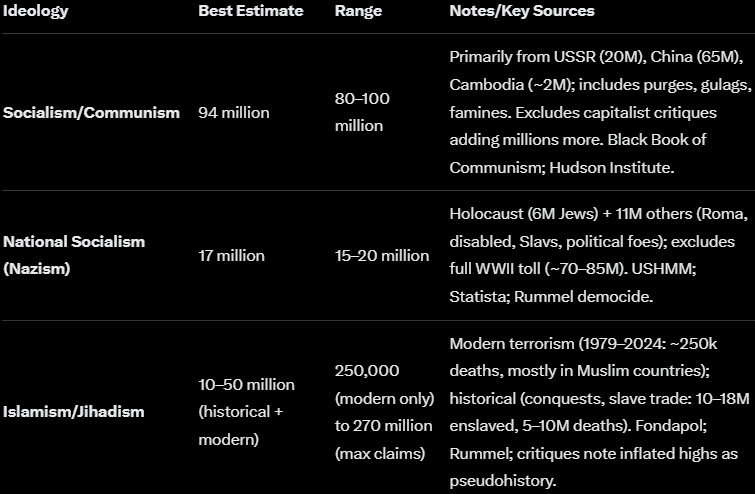Click the 94 million estimate cell
The height and width of the screenshot is (494, 755).
pos(234,112)
